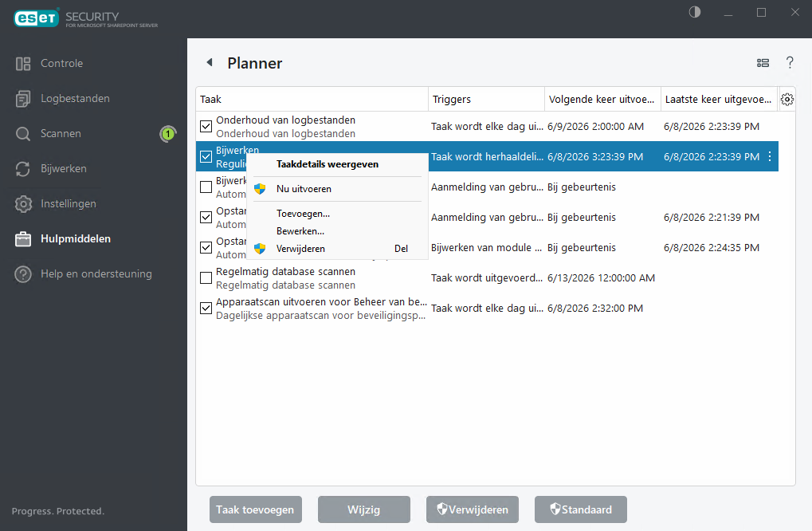Uncheck Apparaatscan uitvoeren task checkbox

[206, 309]
